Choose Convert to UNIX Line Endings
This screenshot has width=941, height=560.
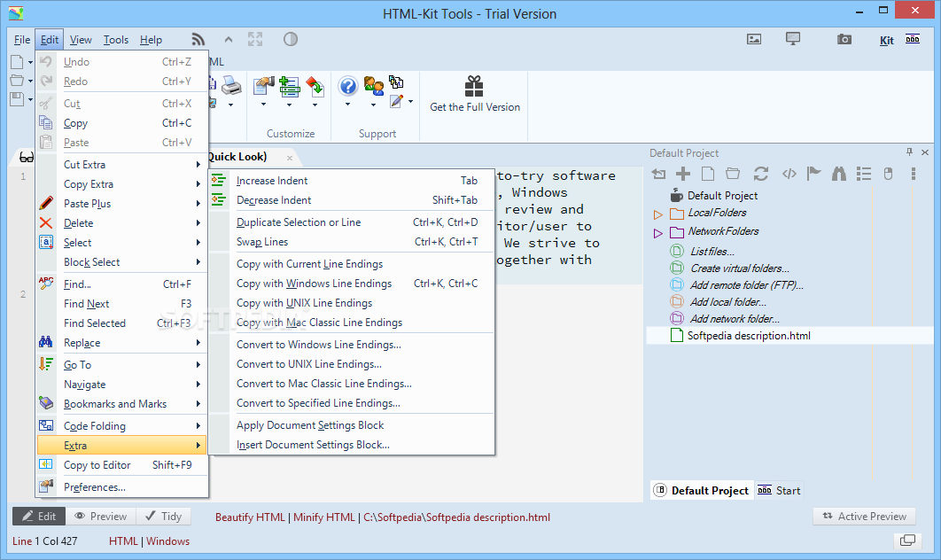click(x=352, y=363)
